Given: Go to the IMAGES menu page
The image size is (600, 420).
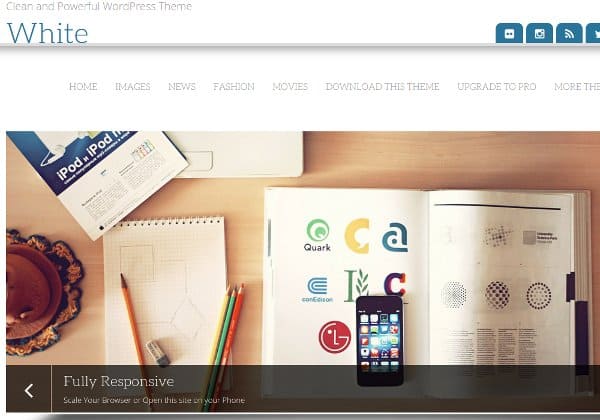Looking at the screenshot, I should pyautogui.click(x=133, y=87).
